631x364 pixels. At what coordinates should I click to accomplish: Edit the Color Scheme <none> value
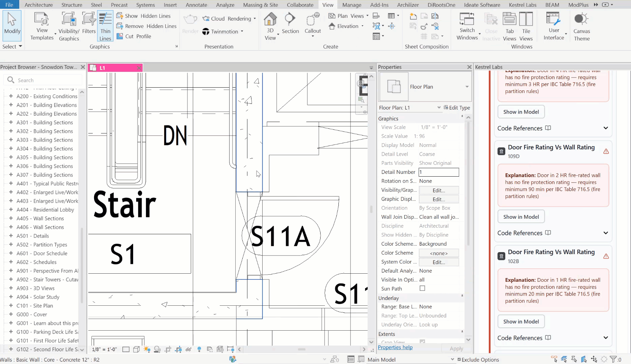point(439,253)
